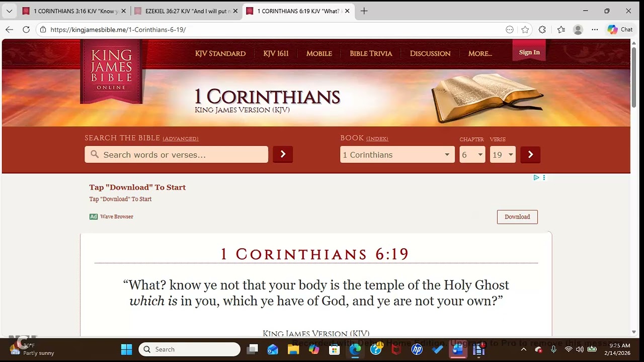This screenshot has width=644, height=362.
Task: Open the browser extensions icon
Action: (x=542, y=30)
